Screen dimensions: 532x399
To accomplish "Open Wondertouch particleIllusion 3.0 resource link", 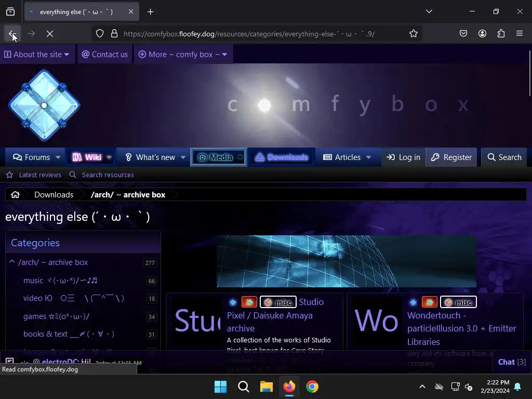I will pos(462,328).
